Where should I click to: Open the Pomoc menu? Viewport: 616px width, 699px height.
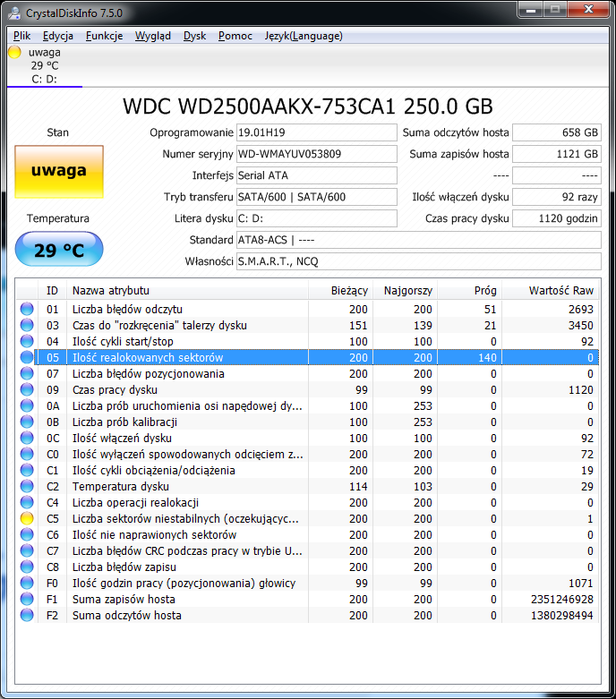coord(235,36)
